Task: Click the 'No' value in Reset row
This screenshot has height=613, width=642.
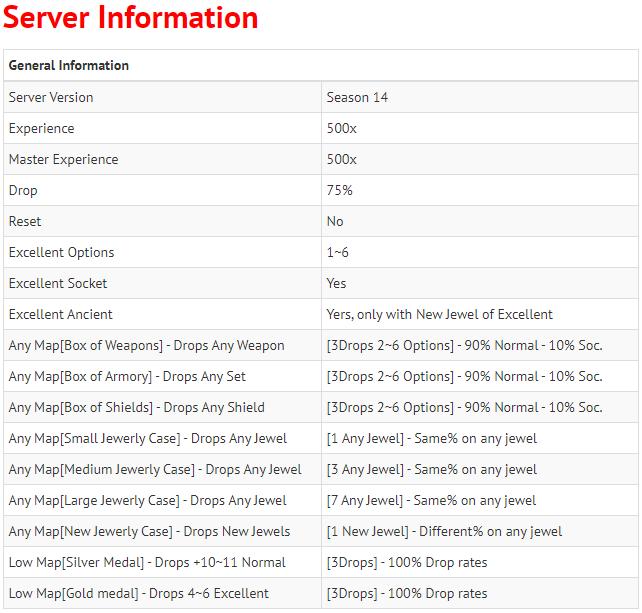Action: click(335, 222)
